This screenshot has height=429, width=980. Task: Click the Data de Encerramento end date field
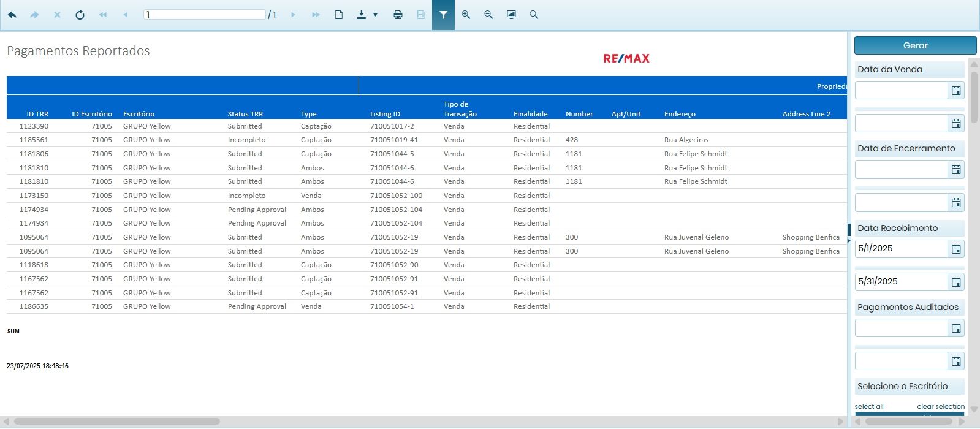pos(902,203)
